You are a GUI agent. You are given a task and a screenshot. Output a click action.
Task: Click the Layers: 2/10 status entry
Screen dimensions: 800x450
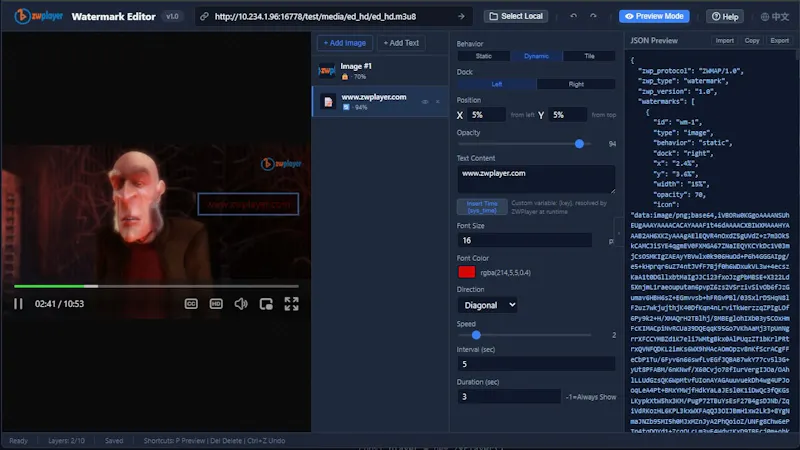point(66,441)
